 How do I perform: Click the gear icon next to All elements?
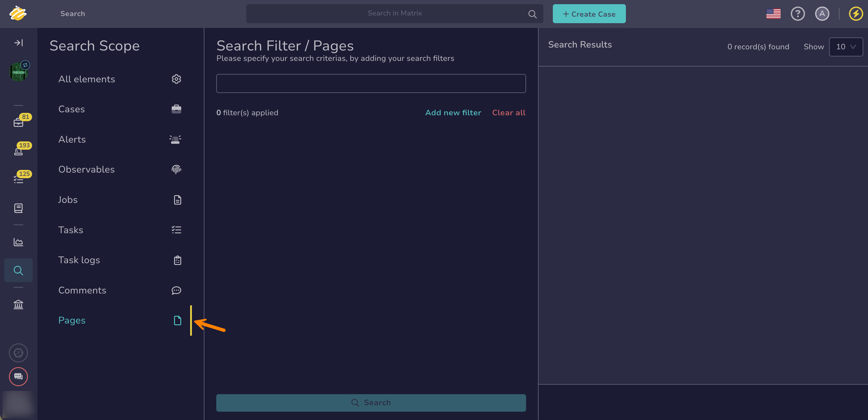pos(176,79)
